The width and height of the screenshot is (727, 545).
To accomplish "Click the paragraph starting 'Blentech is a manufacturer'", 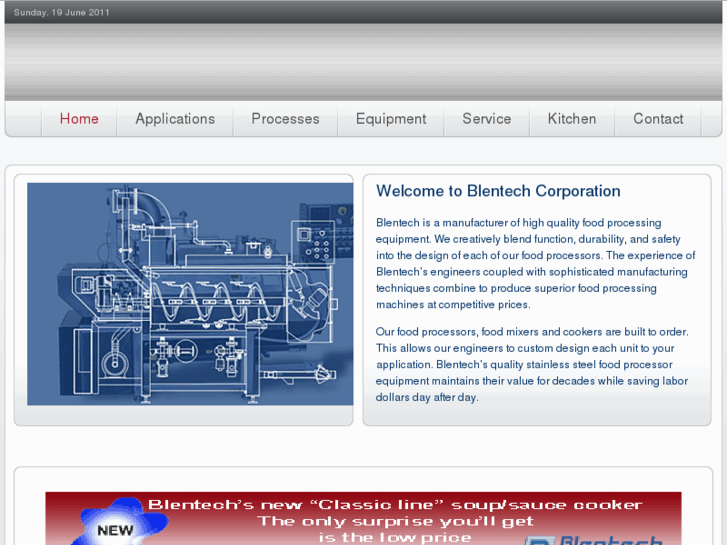I will coord(536,263).
